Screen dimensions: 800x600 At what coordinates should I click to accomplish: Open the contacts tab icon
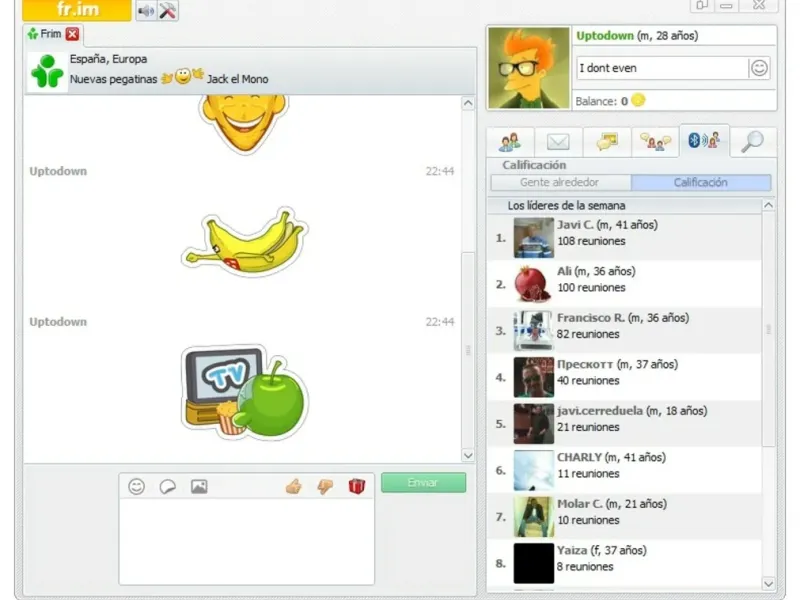(x=510, y=141)
